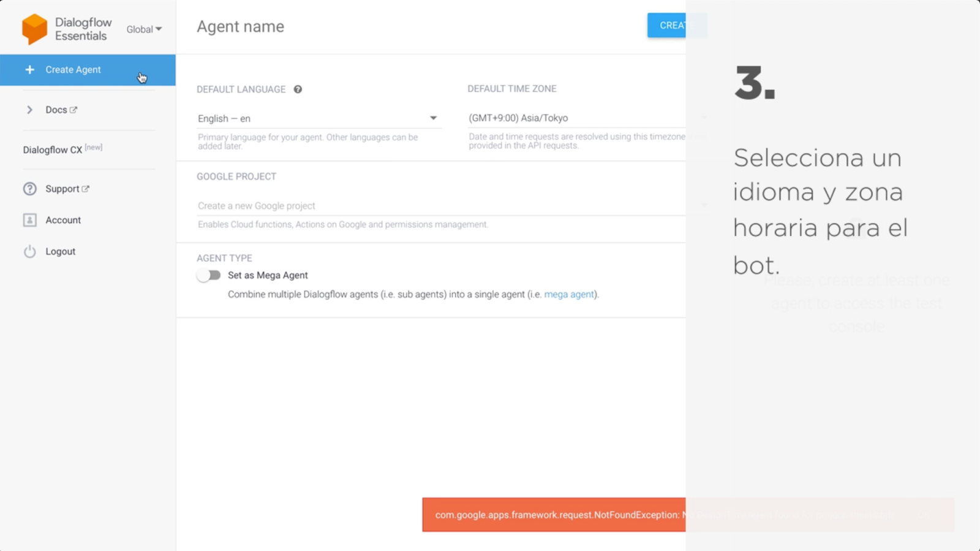Click the Account person icon
980x551 pixels.
pos(29,220)
